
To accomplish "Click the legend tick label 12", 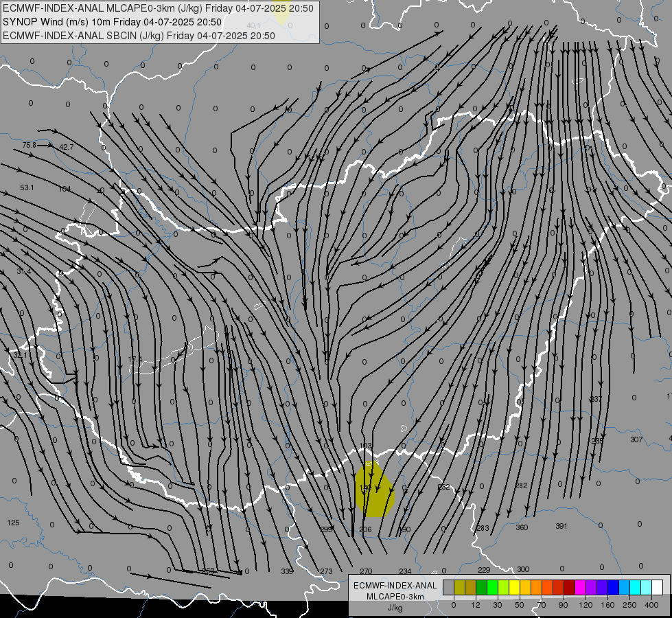I will [476, 605].
